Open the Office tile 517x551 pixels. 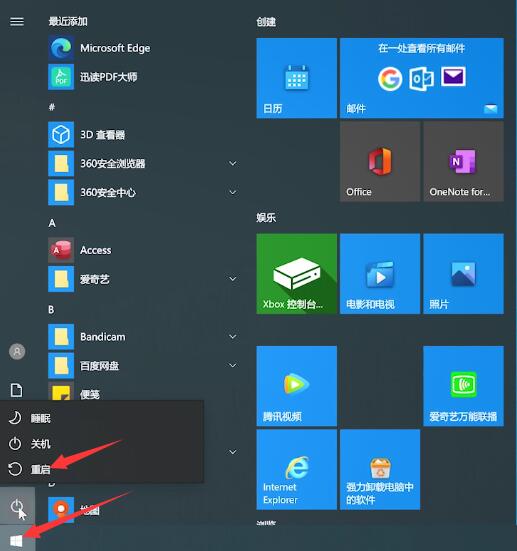point(380,162)
